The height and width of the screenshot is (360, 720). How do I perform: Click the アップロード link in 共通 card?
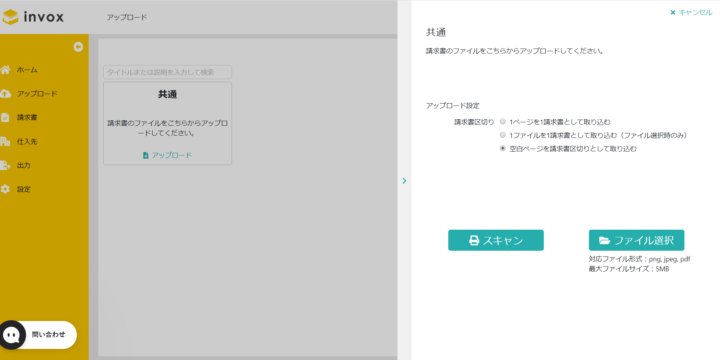coord(167,155)
